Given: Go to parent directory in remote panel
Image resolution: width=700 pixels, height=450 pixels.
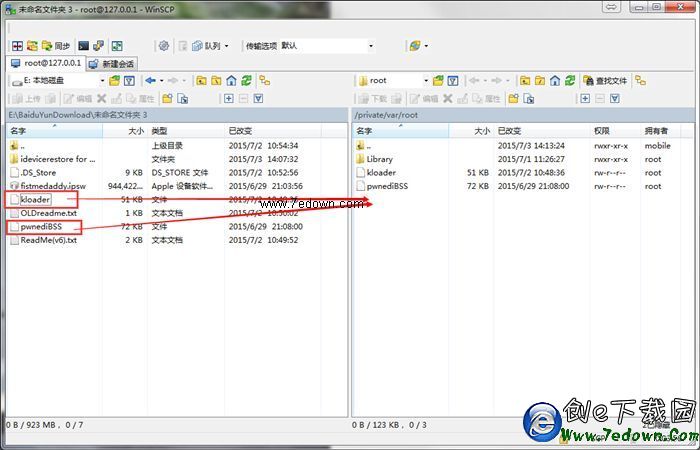Looking at the screenshot, I should coord(525,81).
